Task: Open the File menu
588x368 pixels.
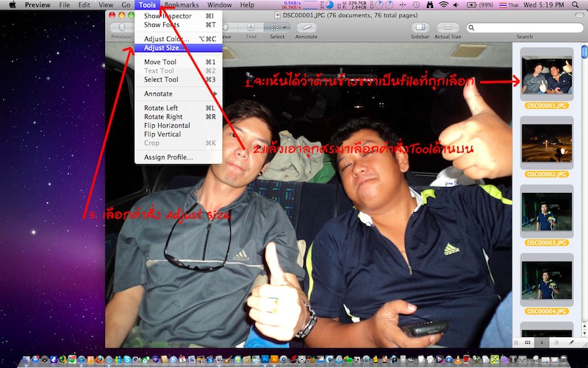Action: [x=65, y=5]
